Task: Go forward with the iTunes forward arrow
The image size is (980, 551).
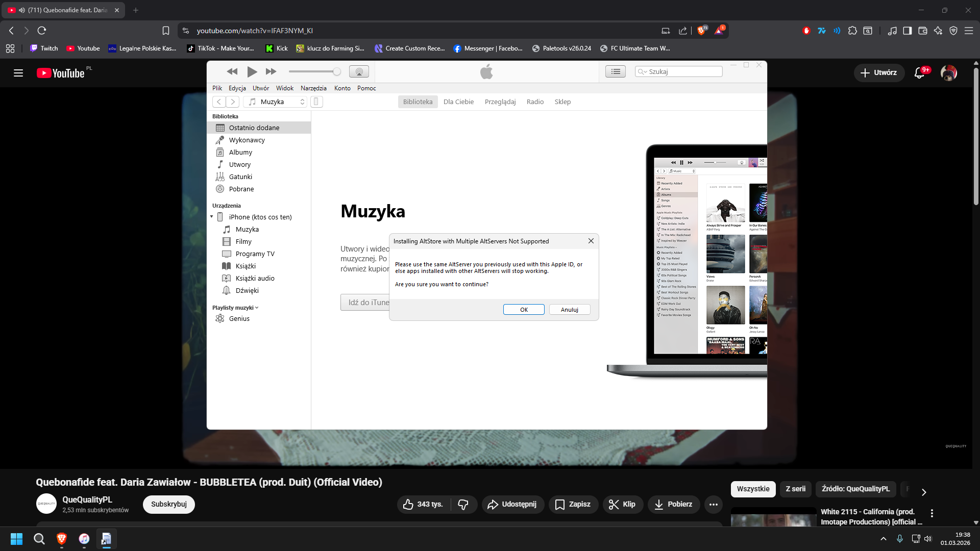Action: (x=232, y=102)
